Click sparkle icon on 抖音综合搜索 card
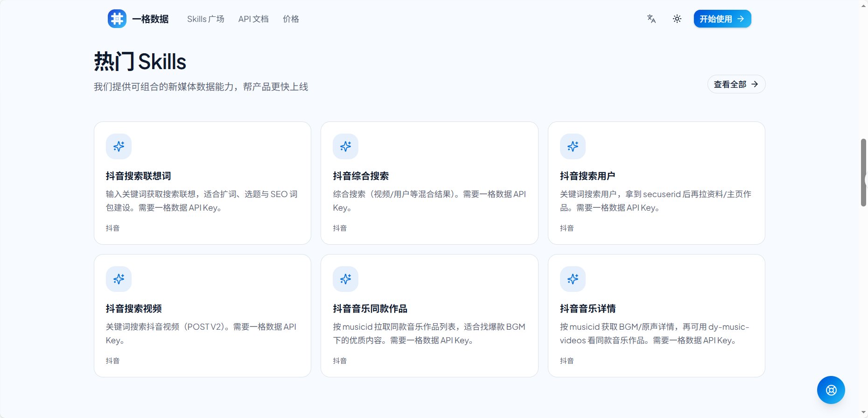The width and height of the screenshot is (868, 418). pos(345,146)
